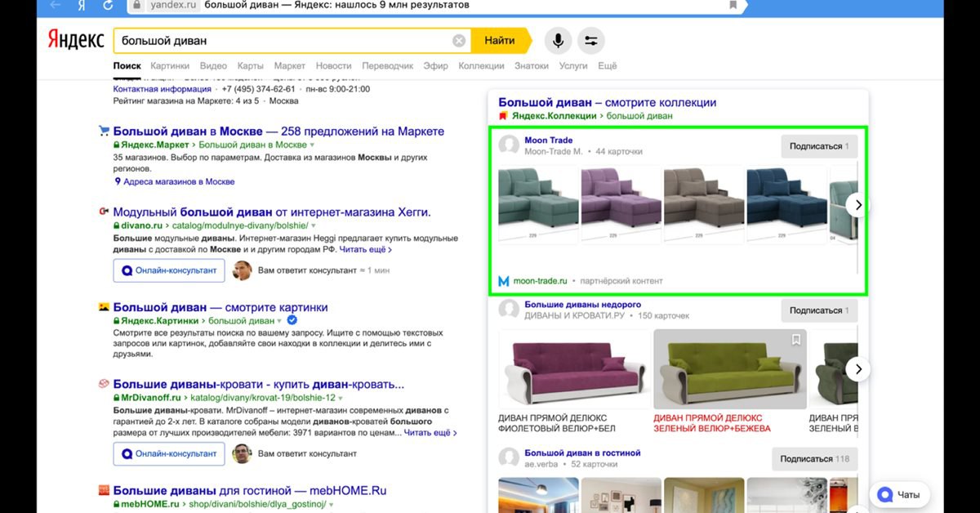Click the blue M moon-trade.ru logo
The width and height of the screenshot is (980, 513).
click(504, 281)
